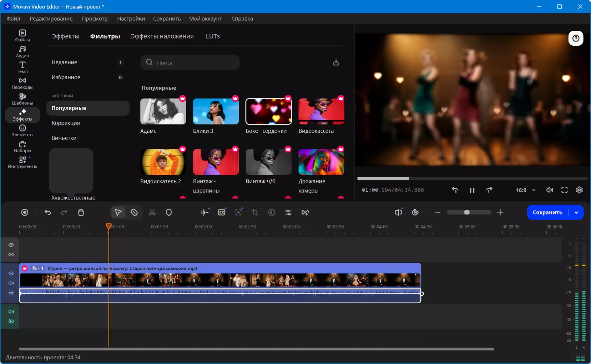Open the Файлы sidebar section

tap(22, 36)
